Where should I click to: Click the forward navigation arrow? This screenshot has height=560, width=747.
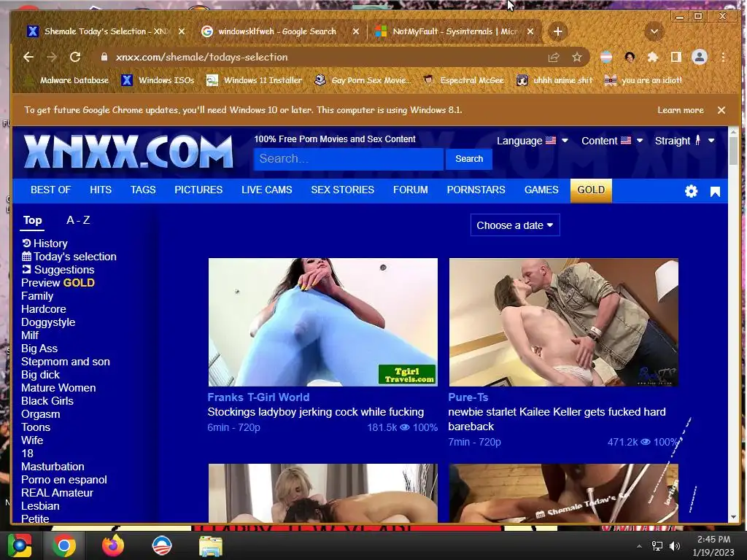(x=52, y=57)
